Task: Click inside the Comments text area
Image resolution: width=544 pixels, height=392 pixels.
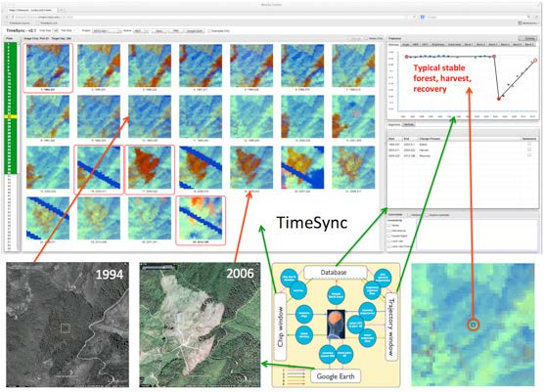Action: click(476, 234)
